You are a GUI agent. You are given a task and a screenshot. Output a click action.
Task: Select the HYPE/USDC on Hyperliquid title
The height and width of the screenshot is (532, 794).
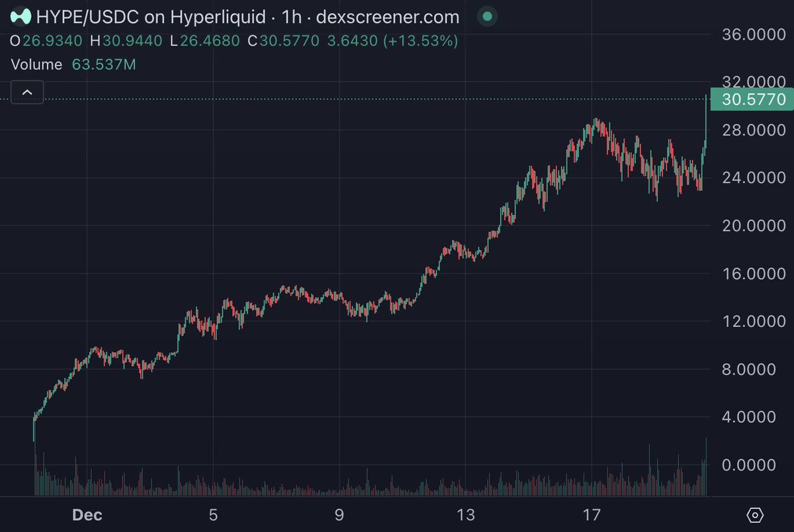tap(151, 17)
